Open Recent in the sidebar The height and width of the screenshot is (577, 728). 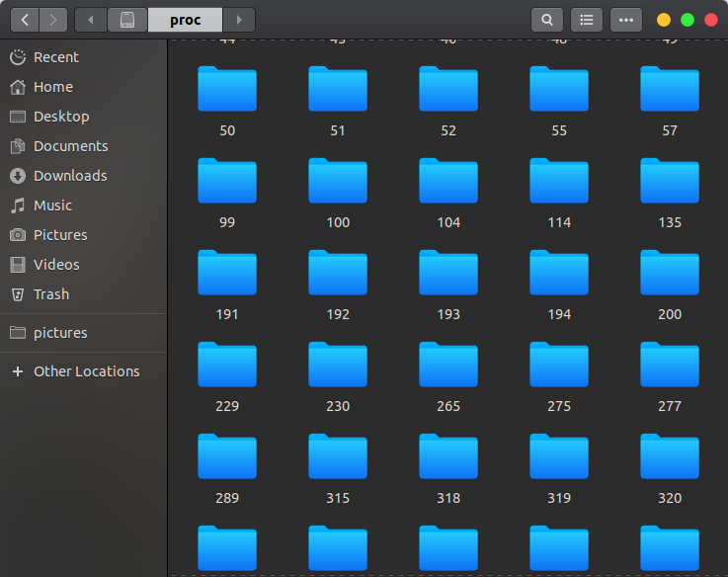pos(84,57)
